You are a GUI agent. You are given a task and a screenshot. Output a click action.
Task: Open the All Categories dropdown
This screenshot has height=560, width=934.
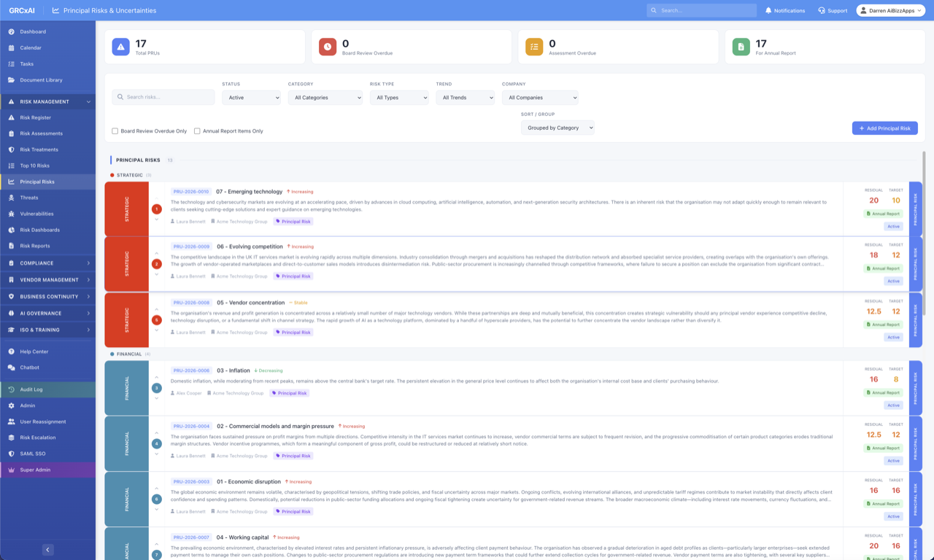[325, 98]
